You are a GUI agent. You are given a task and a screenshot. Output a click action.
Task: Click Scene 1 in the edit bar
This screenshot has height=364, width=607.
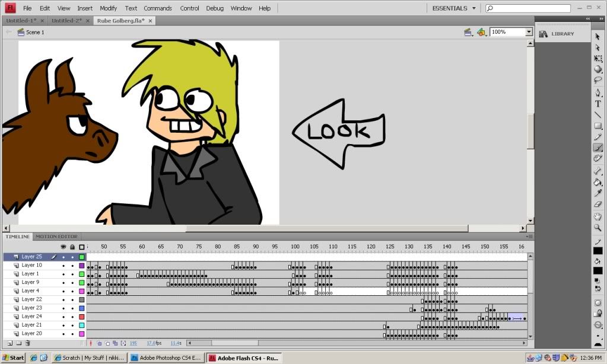[x=34, y=32]
